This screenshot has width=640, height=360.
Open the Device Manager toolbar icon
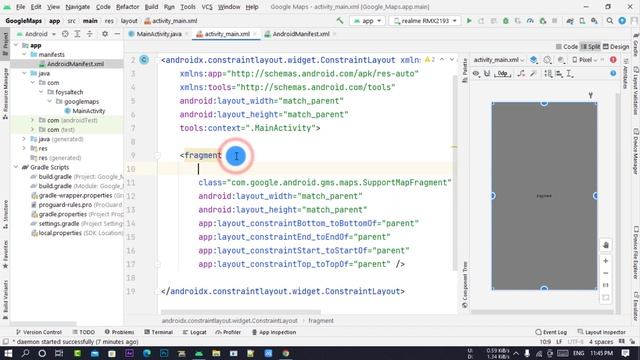coord(582,20)
